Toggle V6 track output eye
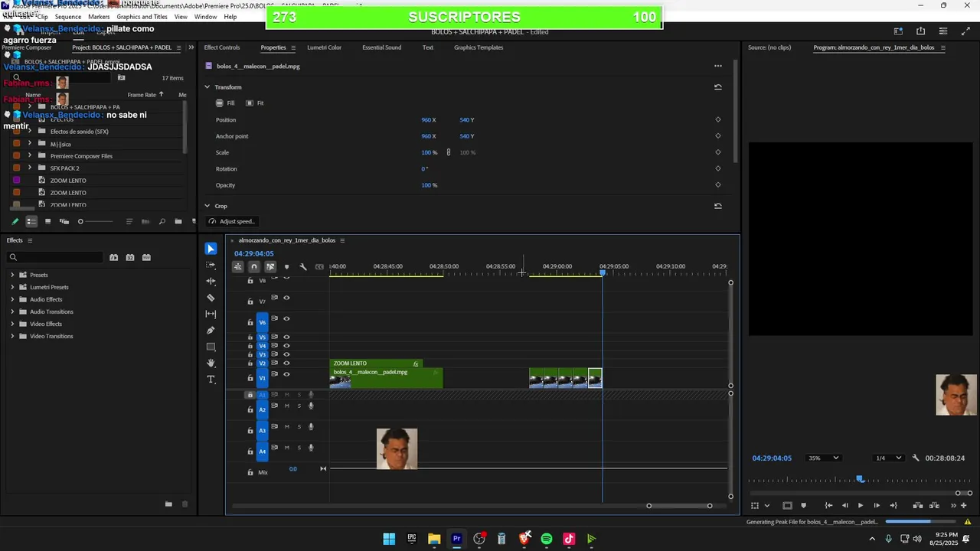The height and width of the screenshot is (551, 980). [286, 318]
